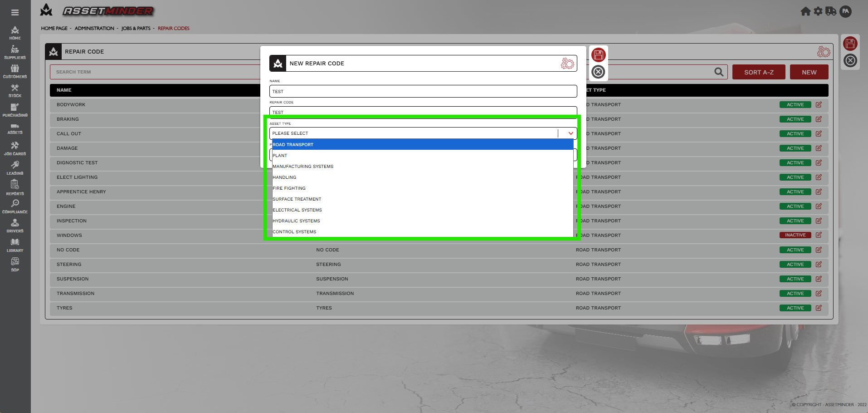Open the Drivers section
Image resolution: width=868 pixels, height=413 pixels.
pyautogui.click(x=15, y=226)
